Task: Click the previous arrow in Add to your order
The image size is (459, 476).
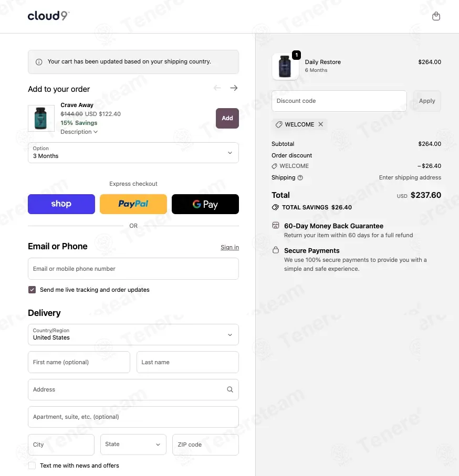Action: click(x=217, y=88)
